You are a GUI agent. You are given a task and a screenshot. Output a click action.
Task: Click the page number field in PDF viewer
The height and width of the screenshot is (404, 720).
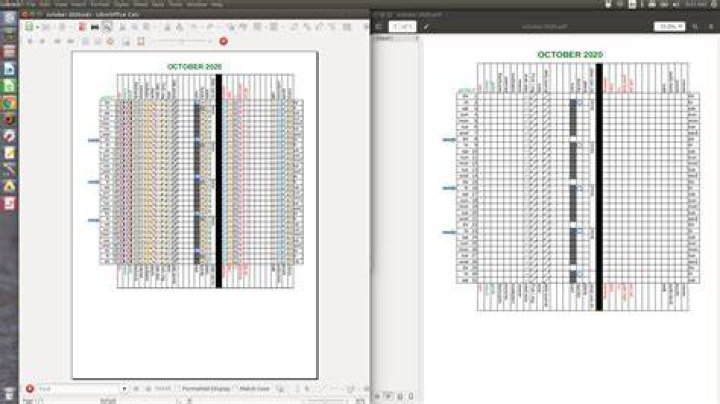click(402, 27)
